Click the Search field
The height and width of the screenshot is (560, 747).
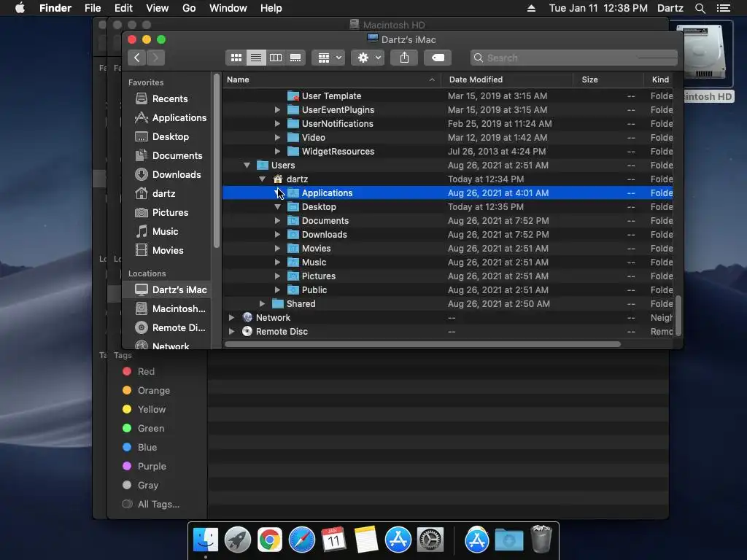[573, 58]
